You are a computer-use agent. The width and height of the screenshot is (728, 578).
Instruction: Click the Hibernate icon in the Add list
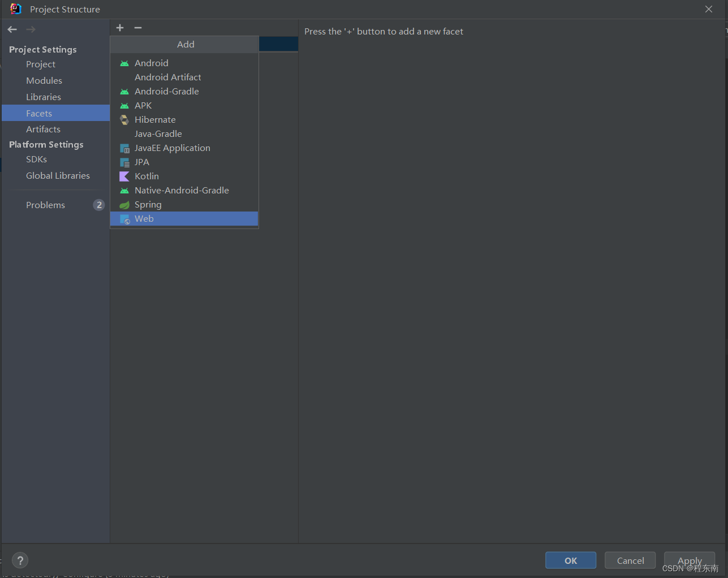[x=124, y=120]
